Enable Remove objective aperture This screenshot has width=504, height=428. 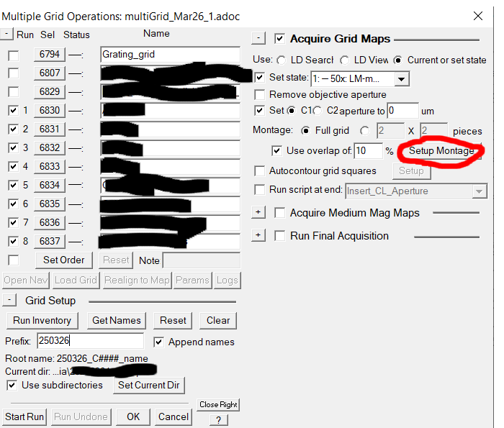tap(259, 95)
